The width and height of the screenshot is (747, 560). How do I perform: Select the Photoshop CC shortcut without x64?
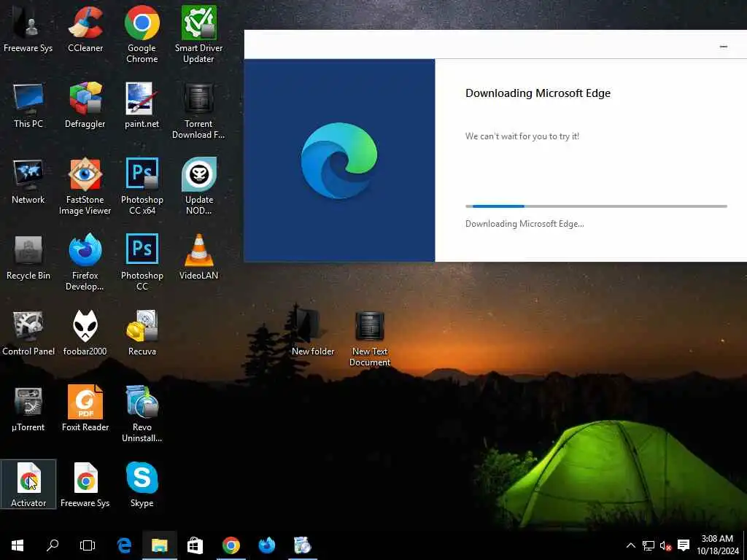coord(142,262)
